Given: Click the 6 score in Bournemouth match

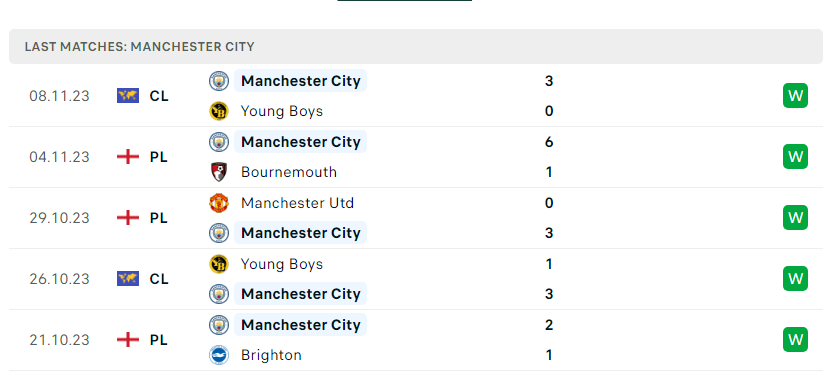Looking at the screenshot, I should [549, 142].
